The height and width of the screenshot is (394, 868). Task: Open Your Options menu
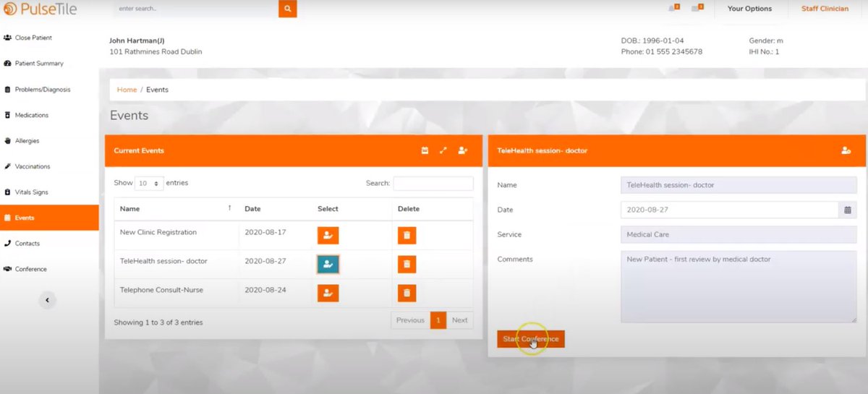(x=749, y=9)
